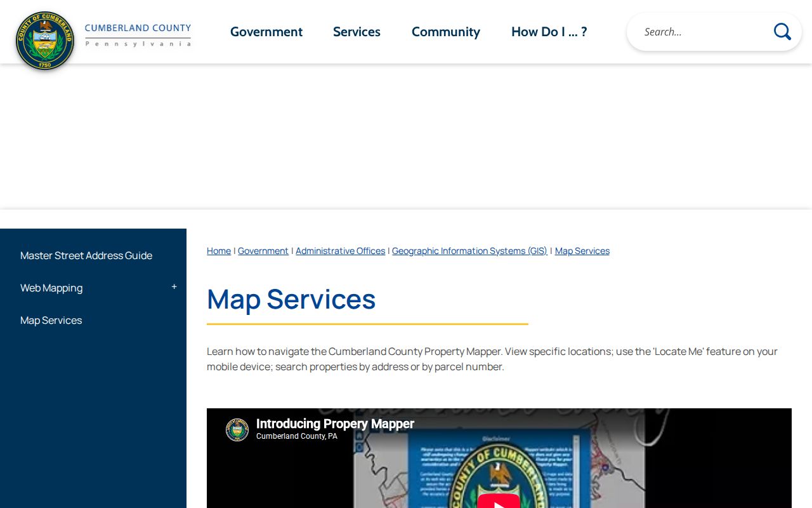Open Government breadcrumb link
Image resolution: width=812 pixels, height=508 pixels.
(x=263, y=251)
